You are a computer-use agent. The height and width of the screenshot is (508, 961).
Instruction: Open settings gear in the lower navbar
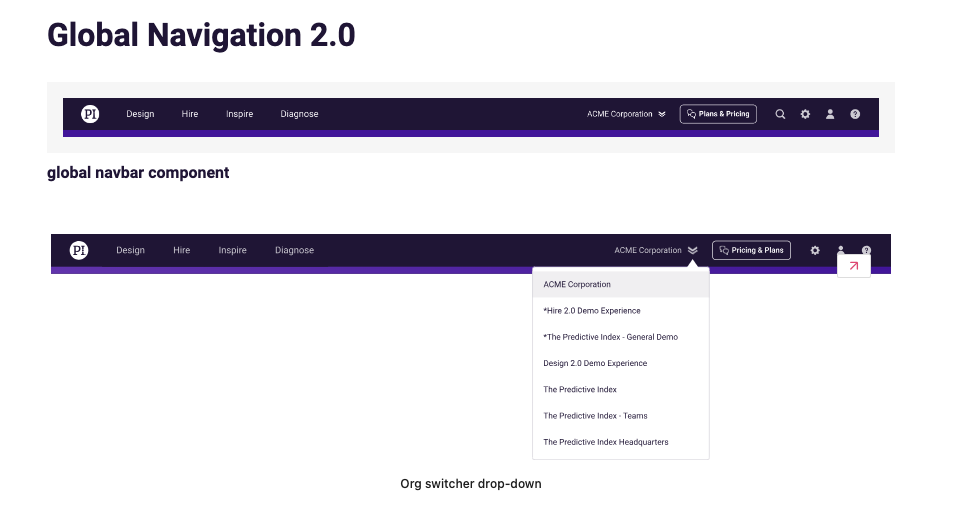click(815, 250)
